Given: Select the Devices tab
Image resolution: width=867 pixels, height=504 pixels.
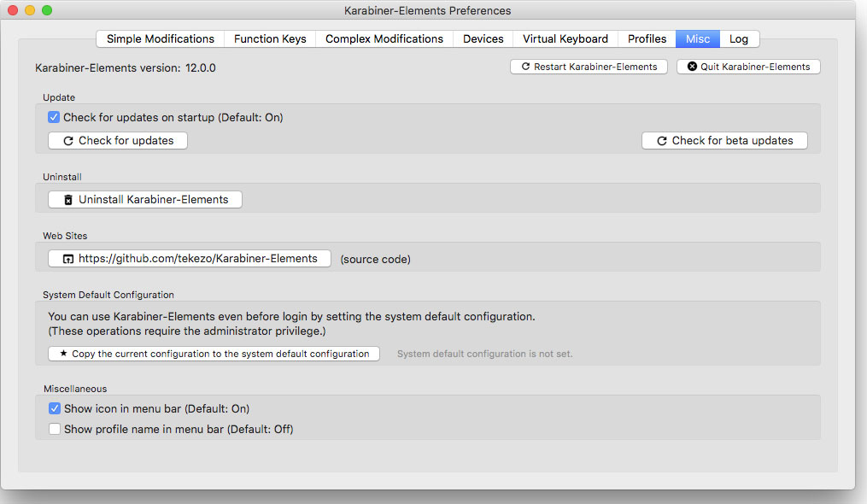Looking at the screenshot, I should point(483,38).
